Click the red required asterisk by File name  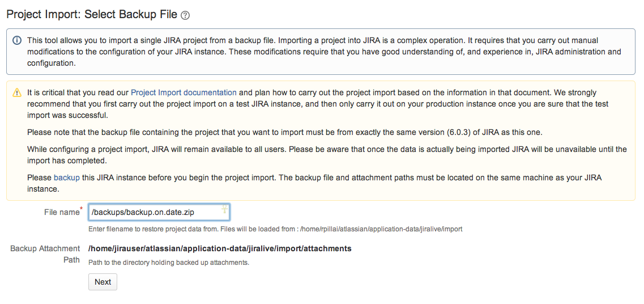click(x=81, y=209)
